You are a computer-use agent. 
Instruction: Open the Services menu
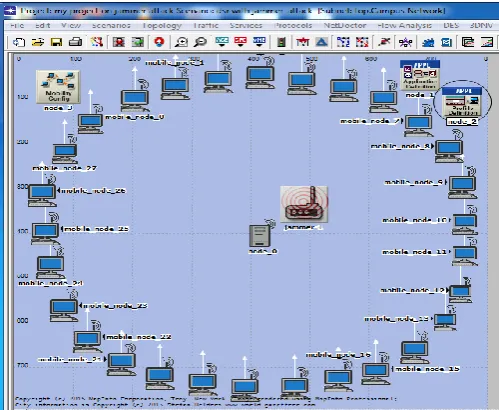[246, 25]
